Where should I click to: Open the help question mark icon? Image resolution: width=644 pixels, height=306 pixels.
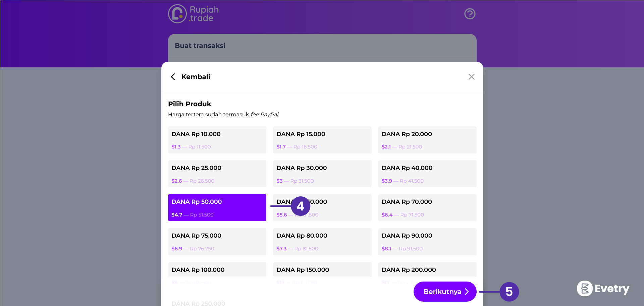pos(470,14)
